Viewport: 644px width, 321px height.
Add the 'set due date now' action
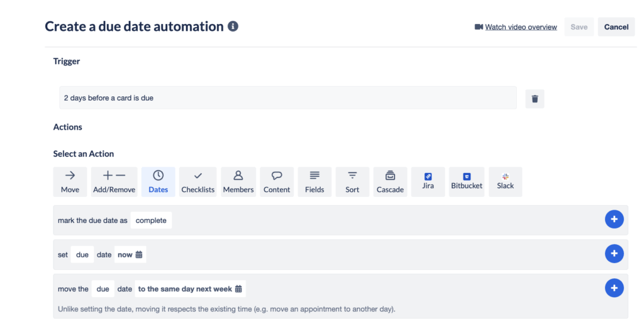tap(614, 254)
